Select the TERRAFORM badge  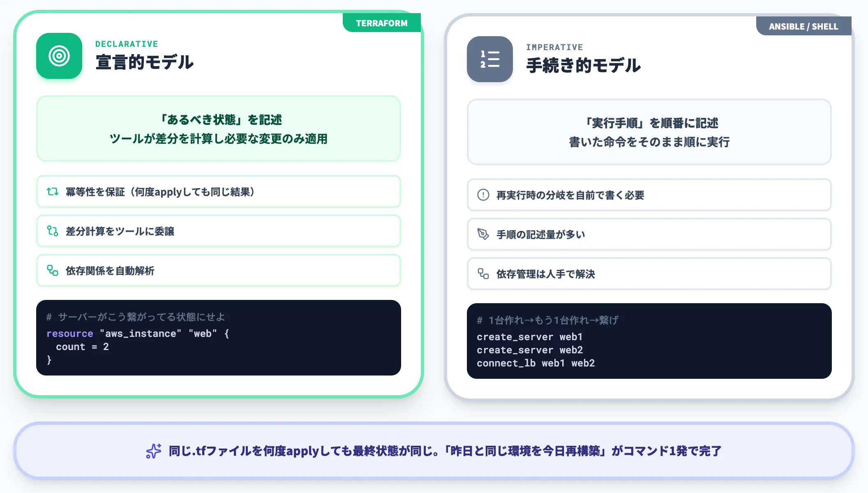pyautogui.click(x=382, y=23)
